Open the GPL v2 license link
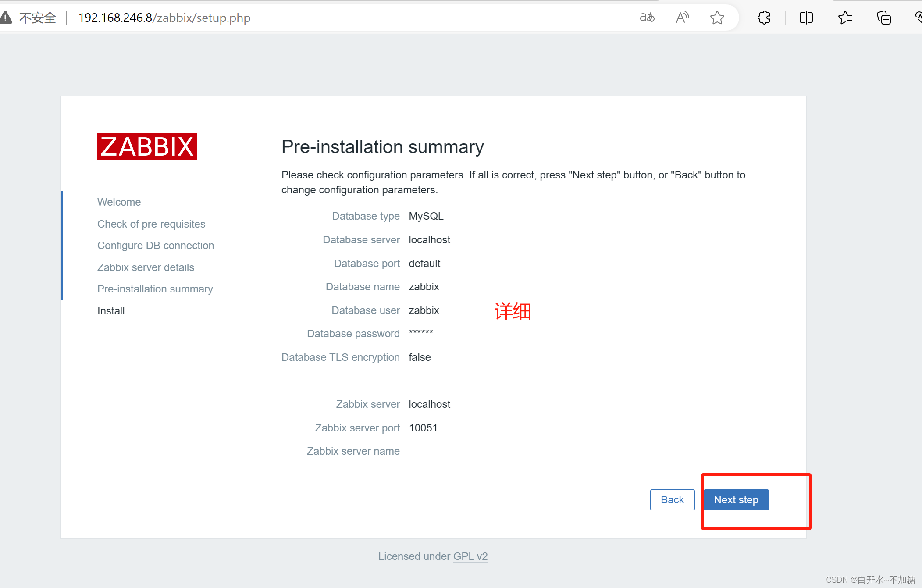Image resolution: width=922 pixels, height=588 pixels. tap(470, 556)
